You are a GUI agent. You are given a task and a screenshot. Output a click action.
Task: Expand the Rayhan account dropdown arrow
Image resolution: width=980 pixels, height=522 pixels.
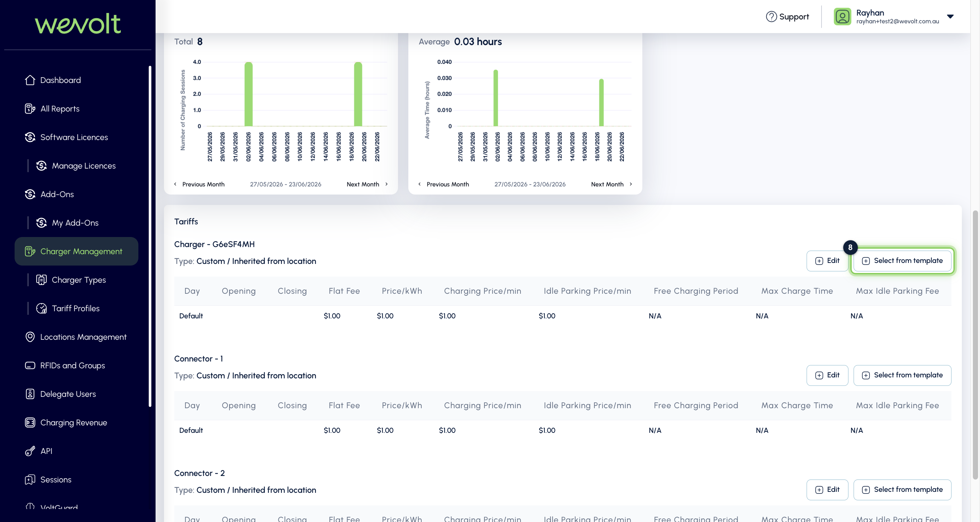click(950, 16)
